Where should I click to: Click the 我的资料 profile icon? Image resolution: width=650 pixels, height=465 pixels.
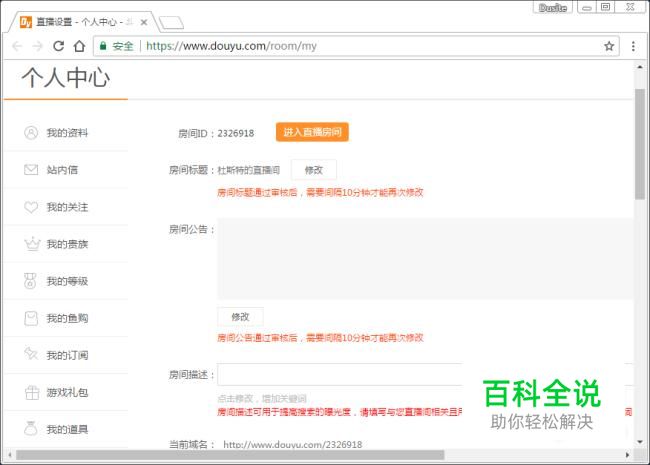click(x=31, y=133)
